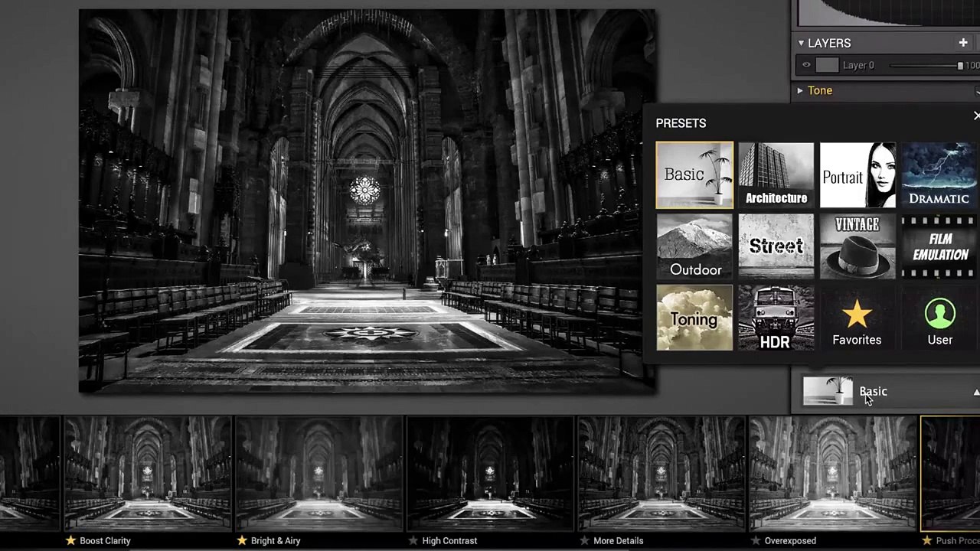Viewport: 980px width, 551px height.
Task: Expand the Tone panel
Action: (x=800, y=90)
